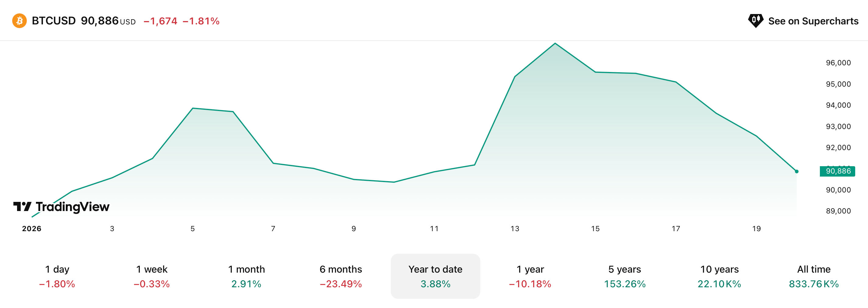
Task: Select the 1 week range tab
Action: [x=152, y=276]
